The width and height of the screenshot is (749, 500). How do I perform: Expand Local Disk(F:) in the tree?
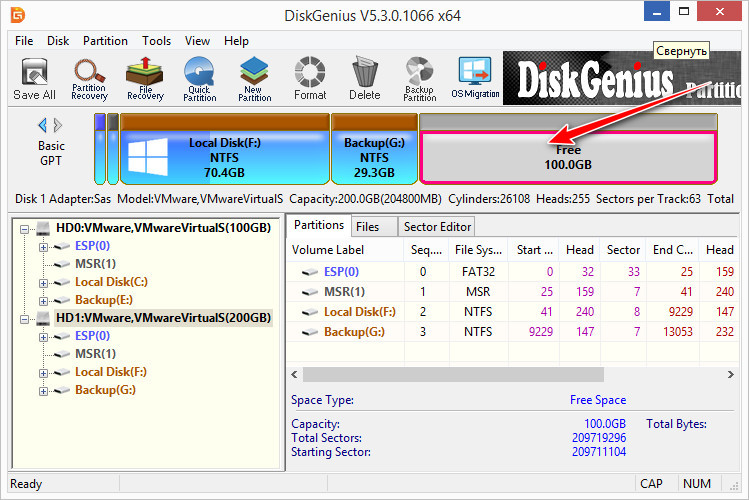43,373
